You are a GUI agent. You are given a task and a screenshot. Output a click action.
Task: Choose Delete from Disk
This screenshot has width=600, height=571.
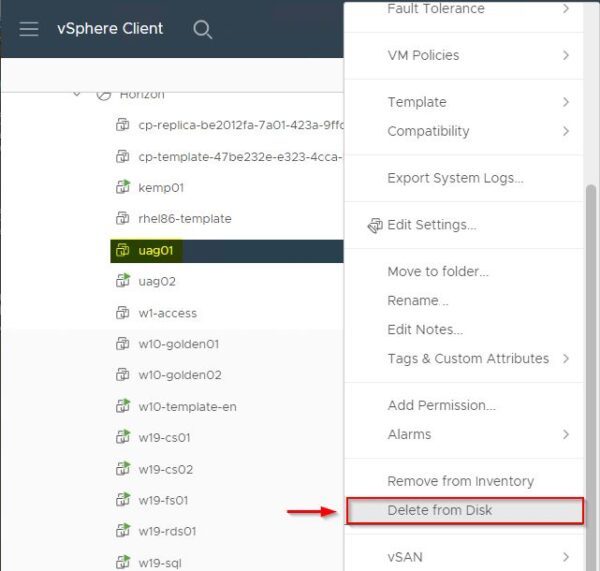click(x=465, y=511)
